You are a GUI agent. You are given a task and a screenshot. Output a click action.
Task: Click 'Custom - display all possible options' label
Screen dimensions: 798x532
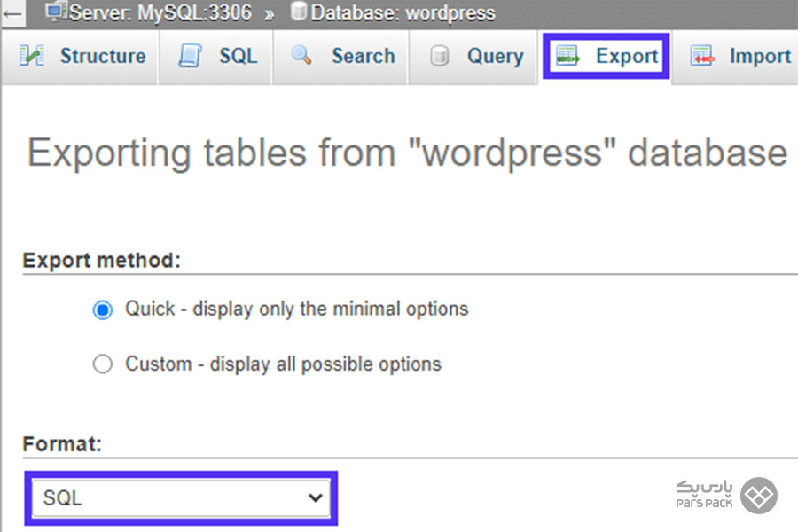[284, 364]
